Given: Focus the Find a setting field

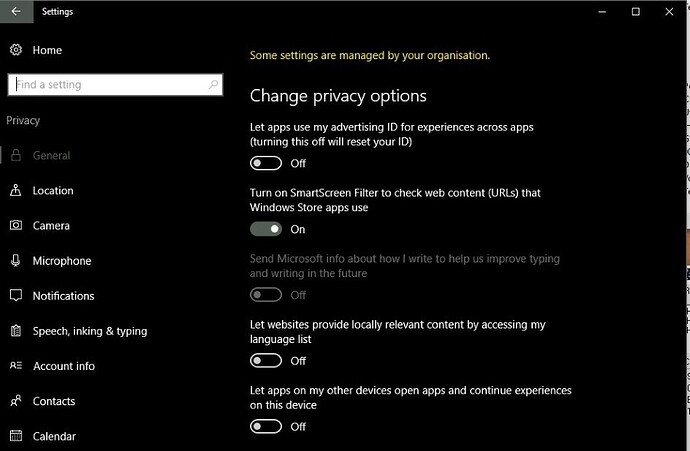Looking at the screenshot, I should tap(115, 84).
